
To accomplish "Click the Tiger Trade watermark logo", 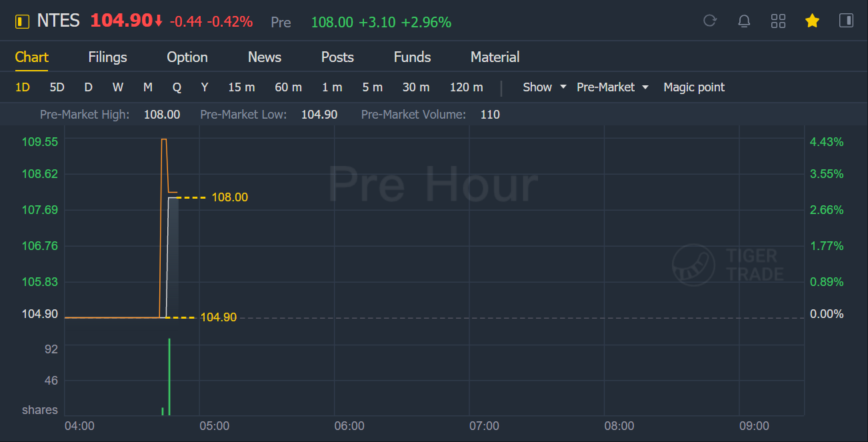I will tap(725, 265).
